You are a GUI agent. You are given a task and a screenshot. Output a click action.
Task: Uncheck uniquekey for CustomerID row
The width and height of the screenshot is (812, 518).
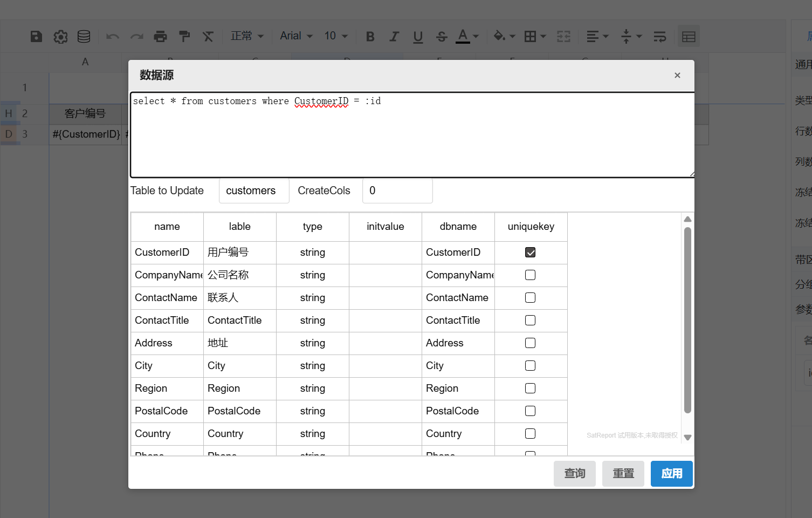[x=531, y=253]
